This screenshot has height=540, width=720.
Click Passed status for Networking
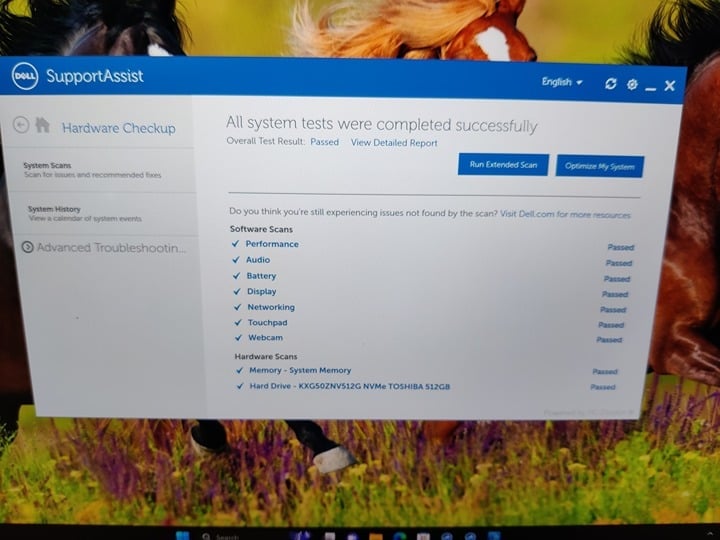click(x=613, y=310)
